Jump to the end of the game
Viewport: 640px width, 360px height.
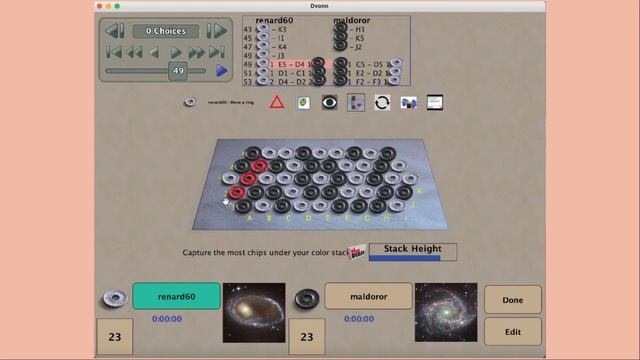[217, 52]
